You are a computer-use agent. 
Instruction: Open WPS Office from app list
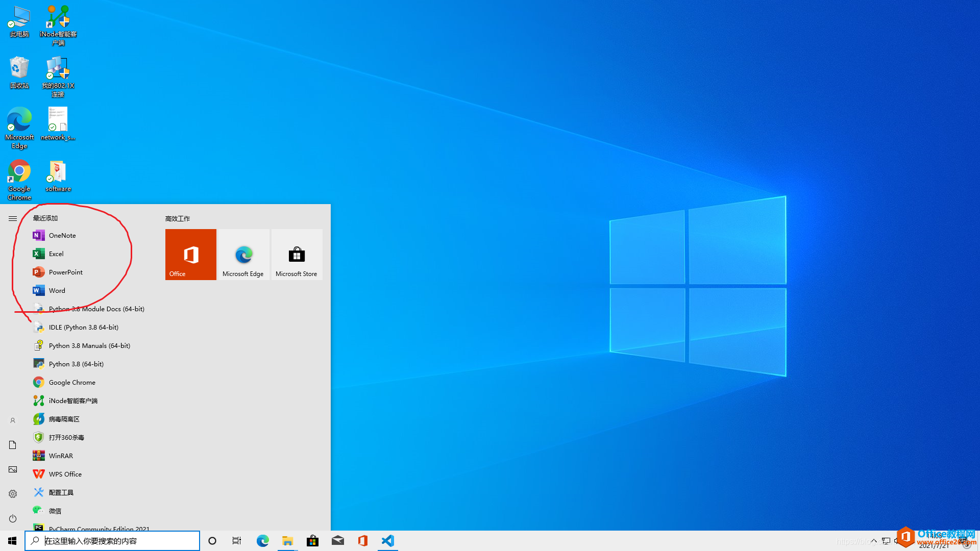65,473
